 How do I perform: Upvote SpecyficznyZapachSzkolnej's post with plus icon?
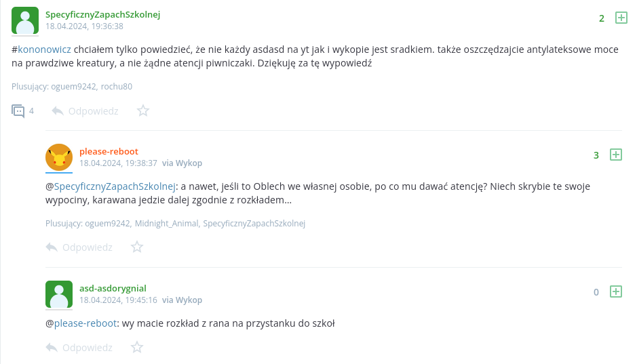point(621,18)
